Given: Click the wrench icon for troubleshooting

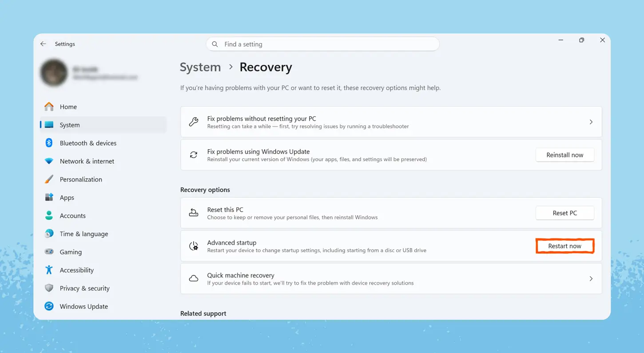Looking at the screenshot, I should click(x=194, y=122).
